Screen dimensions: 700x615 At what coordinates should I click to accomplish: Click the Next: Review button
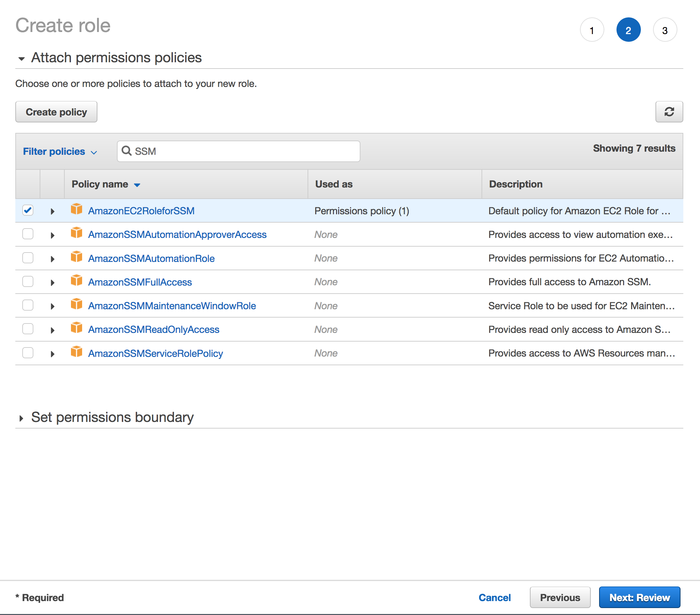pyautogui.click(x=639, y=597)
